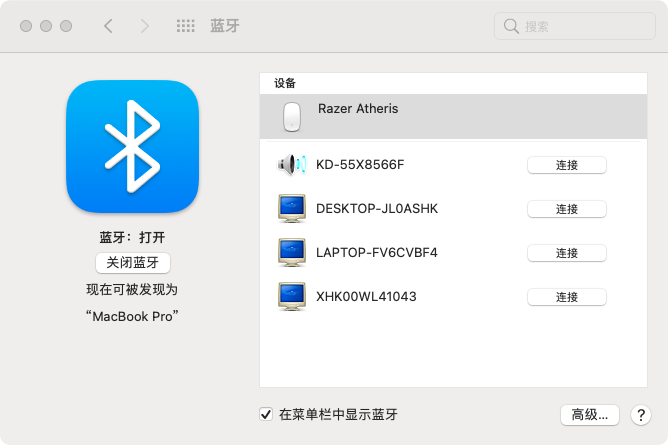This screenshot has width=668, height=445.
Task: Select the DESKTOP-JL0ASHK device name
Action: click(377, 209)
